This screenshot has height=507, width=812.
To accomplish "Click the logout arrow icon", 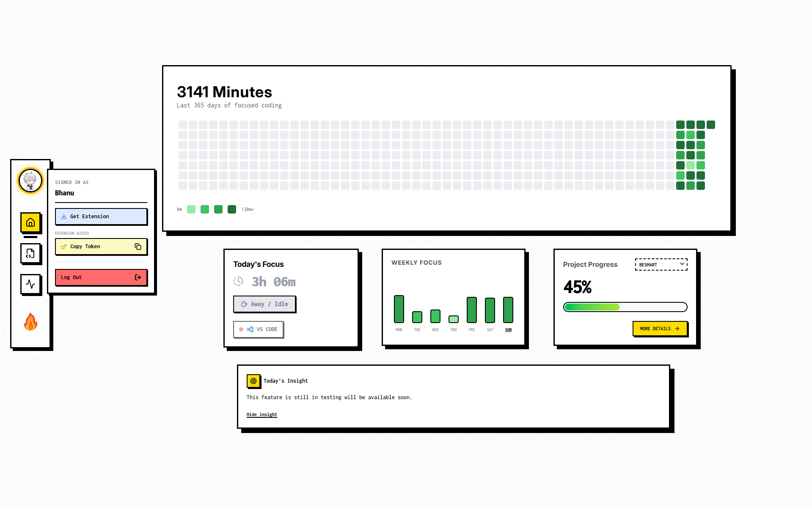I will (x=138, y=277).
